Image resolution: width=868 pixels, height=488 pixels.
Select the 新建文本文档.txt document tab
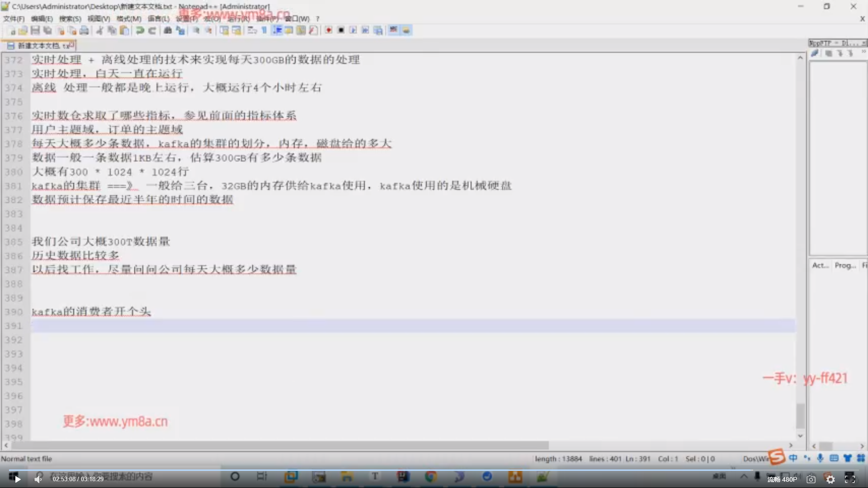(39, 46)
